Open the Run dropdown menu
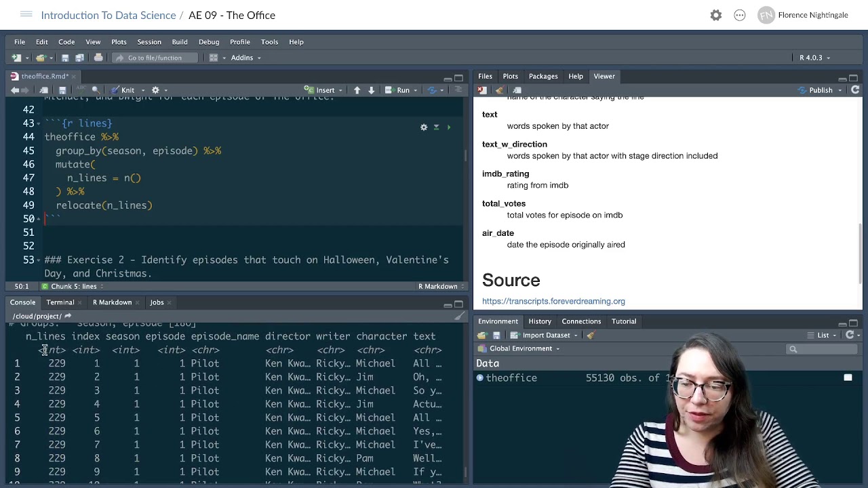This screenshot has width=868, height=488. (x=416, y=90)
